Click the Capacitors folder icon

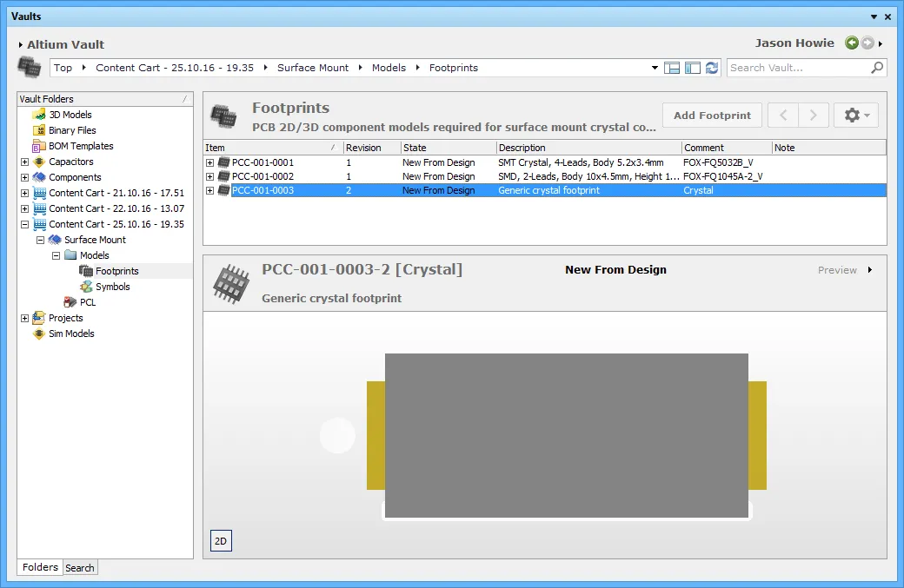click(39, 162)
